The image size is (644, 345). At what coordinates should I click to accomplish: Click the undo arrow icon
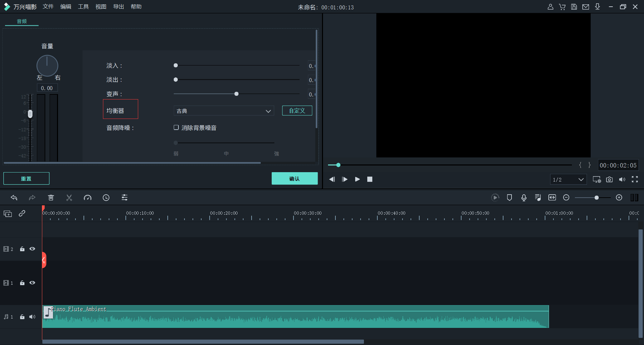coord(14,198)
